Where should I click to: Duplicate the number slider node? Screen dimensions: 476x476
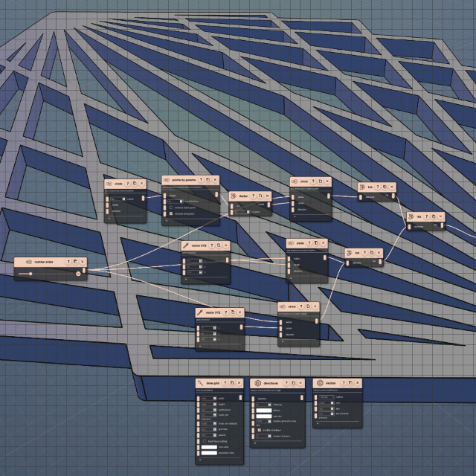(x=75, y=262)
